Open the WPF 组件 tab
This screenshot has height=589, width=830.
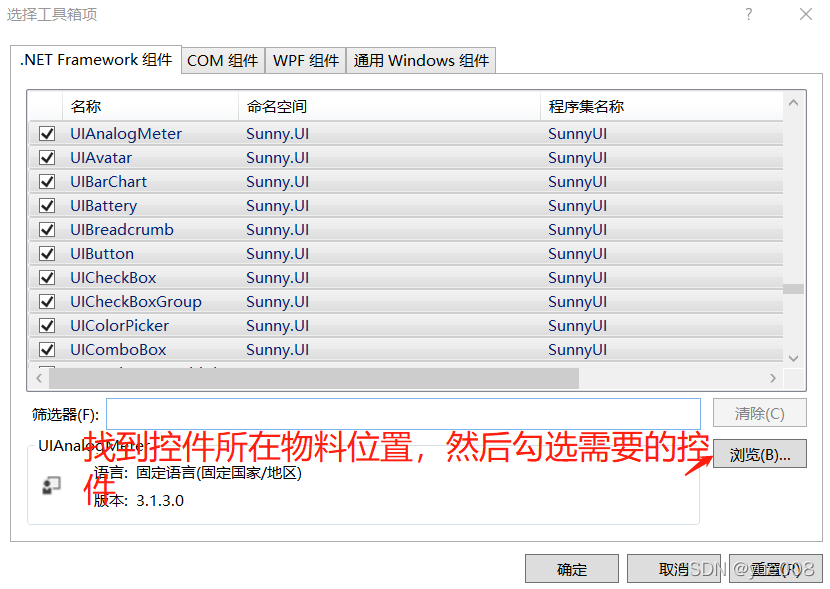[305, 60]
